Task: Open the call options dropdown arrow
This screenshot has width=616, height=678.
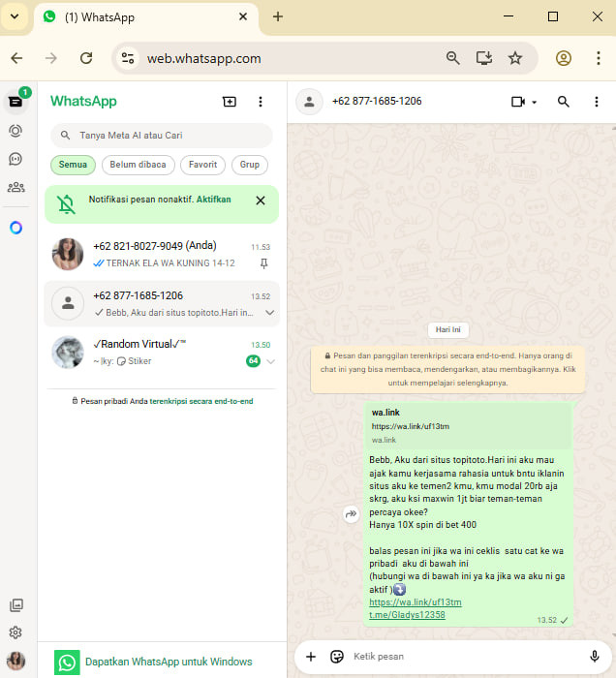Action: tap(535, 103)
